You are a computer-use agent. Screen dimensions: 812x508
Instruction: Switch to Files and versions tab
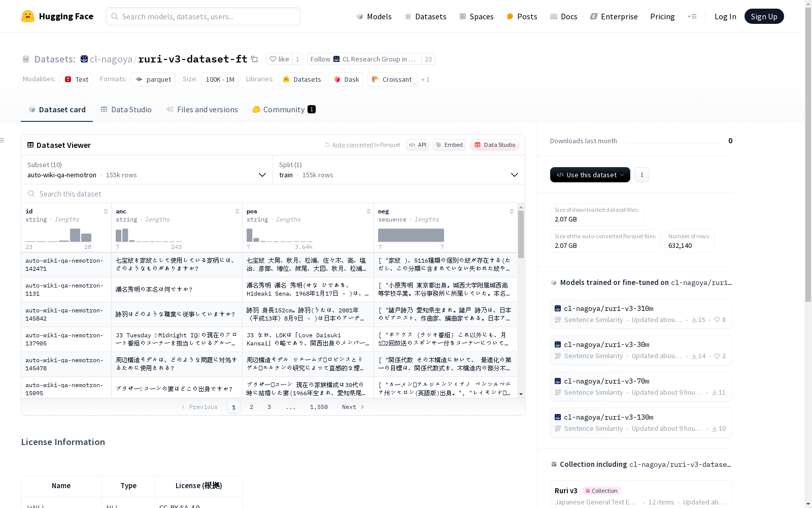pos(202,109)
